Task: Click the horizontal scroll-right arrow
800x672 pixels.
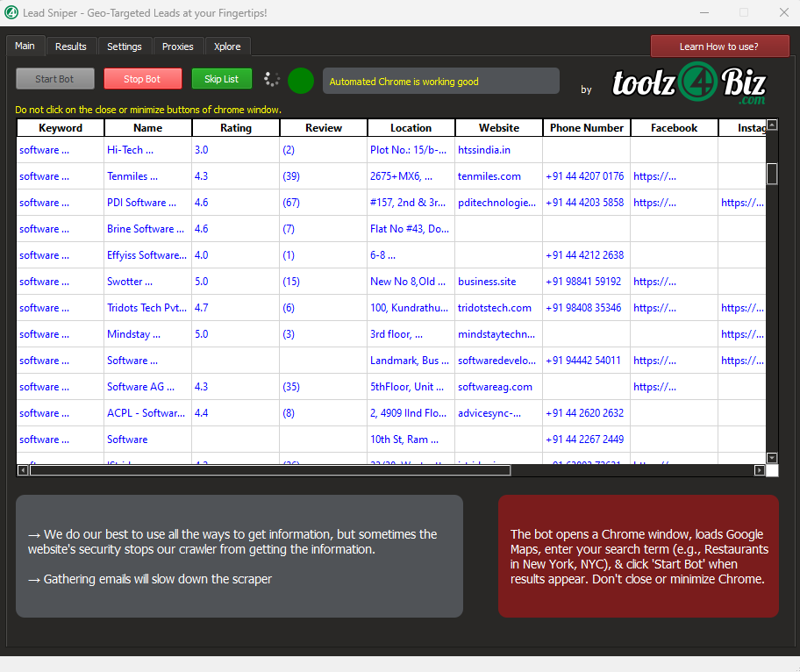Action: point(759,470)
